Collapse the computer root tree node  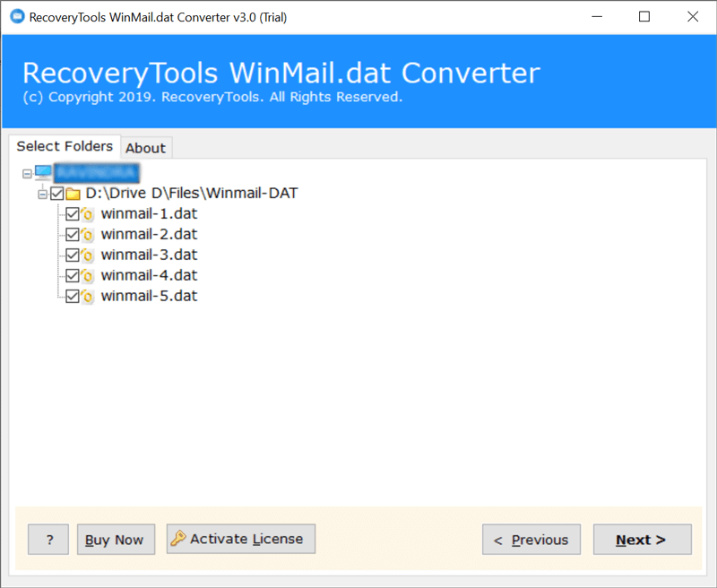click(27, 174)
